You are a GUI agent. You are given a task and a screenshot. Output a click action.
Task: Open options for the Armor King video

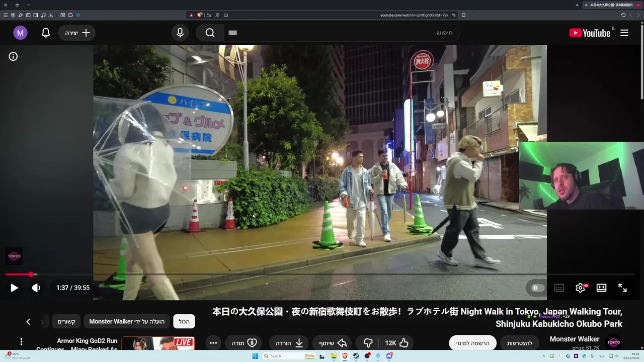pyautogui.click(x=21, y=342)
